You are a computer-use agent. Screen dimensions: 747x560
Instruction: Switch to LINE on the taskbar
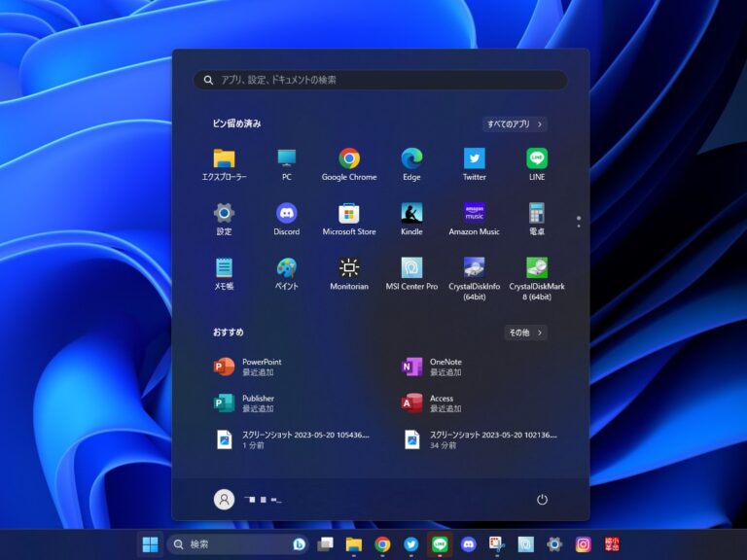[440, 544]
